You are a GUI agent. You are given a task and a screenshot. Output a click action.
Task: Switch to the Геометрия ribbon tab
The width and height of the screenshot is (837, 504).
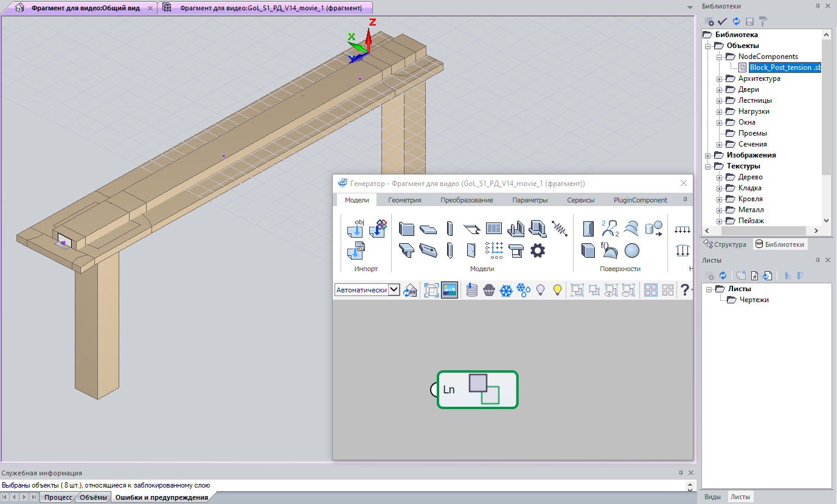[x=405, y=200]
